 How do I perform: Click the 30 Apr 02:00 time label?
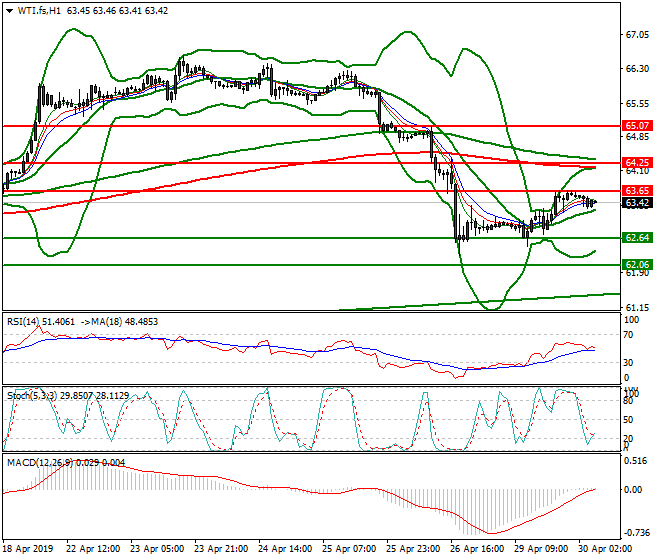point(605,549)
